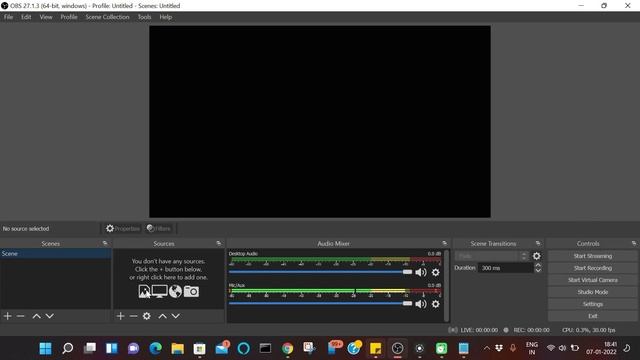
Task: Add a new source with plus icon
Action: coord(120,316)
